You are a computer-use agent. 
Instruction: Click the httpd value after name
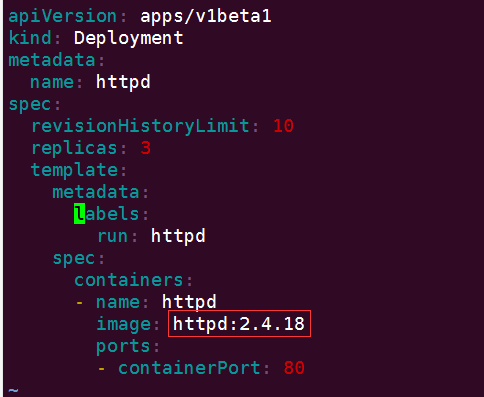click(123, 82)
